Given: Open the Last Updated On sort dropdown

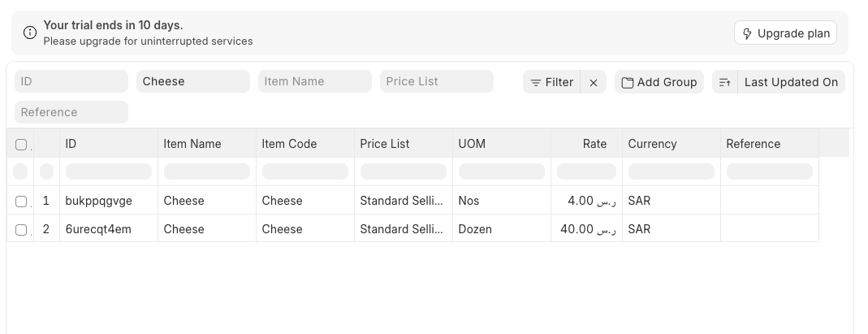Looking at the screenshot, I should click(x=791, y=83).
